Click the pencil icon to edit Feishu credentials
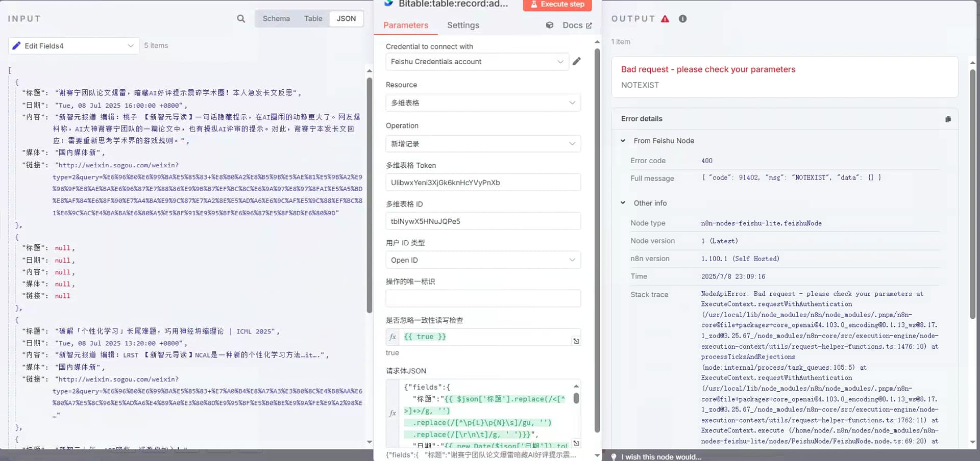Image resolution: width=980 pixels, height=461 pixels. point(577,61)
